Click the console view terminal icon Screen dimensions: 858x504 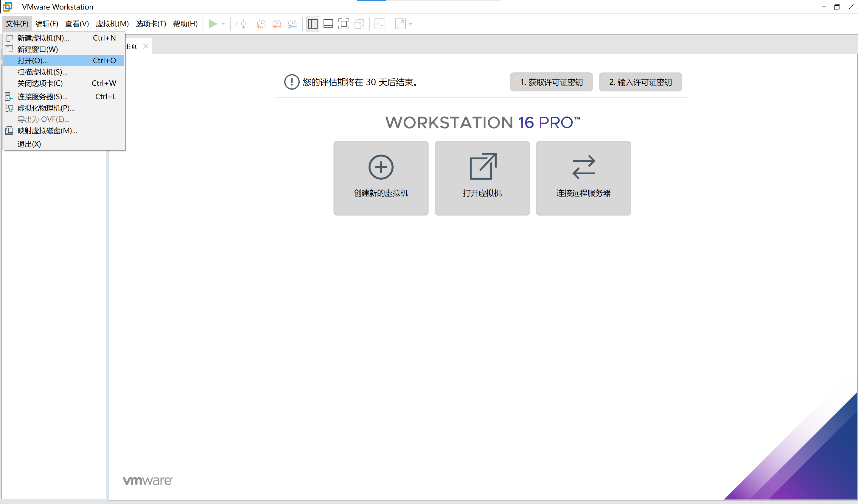coord(380,24)
